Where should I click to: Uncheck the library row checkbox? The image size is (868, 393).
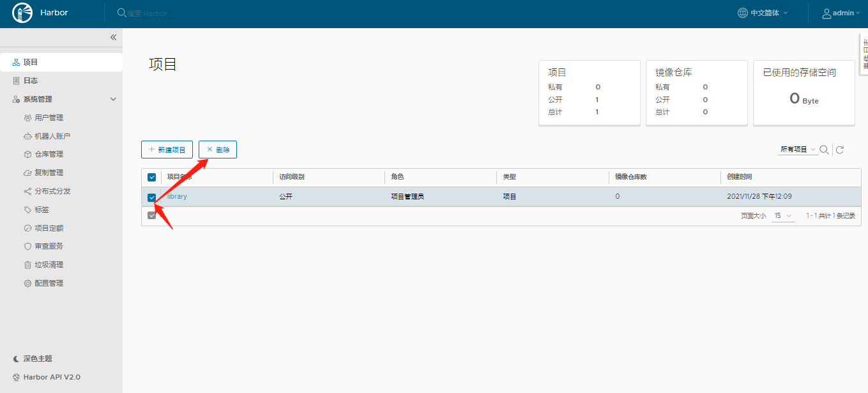(x=152, y=197)
